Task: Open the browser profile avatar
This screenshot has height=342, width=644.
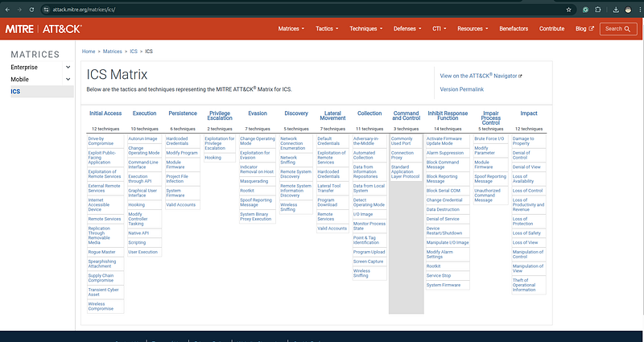Action: (x=628, y=10)
